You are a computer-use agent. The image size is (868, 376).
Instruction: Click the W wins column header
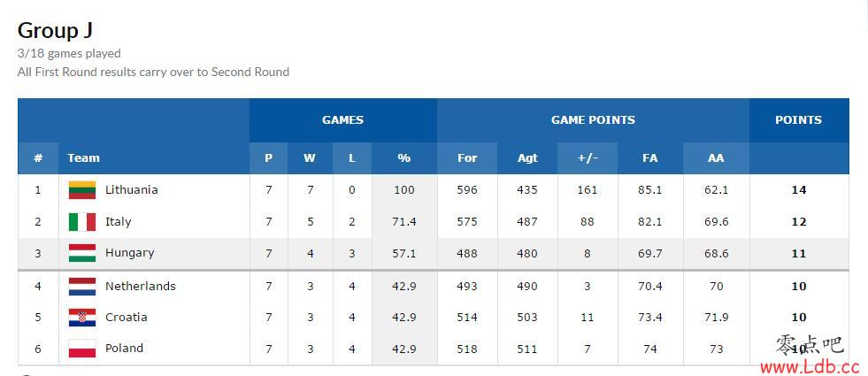310,158
